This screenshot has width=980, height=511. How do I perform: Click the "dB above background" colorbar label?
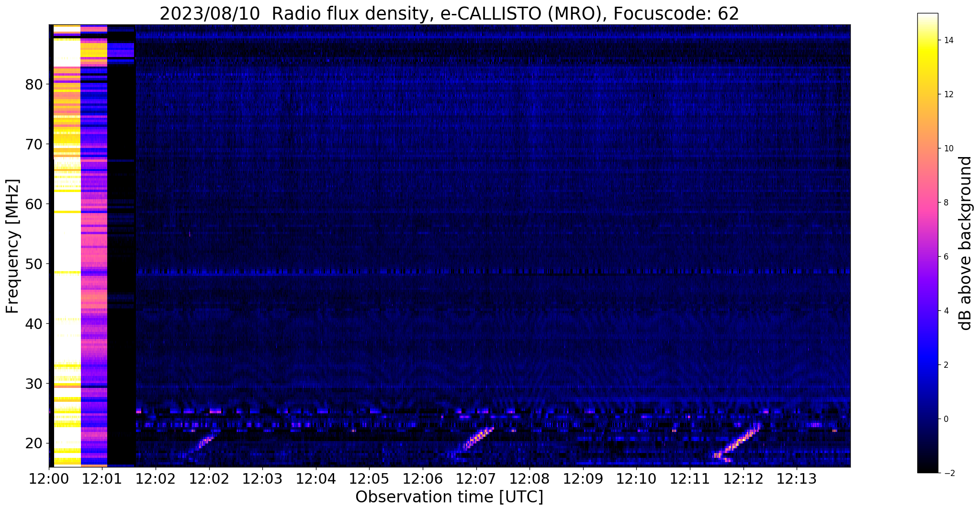[965, 243]
